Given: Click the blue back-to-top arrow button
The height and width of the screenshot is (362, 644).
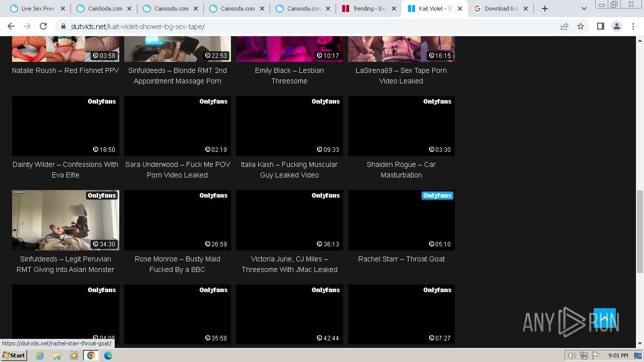Looking at the screenshot, I should pos(605,318).
